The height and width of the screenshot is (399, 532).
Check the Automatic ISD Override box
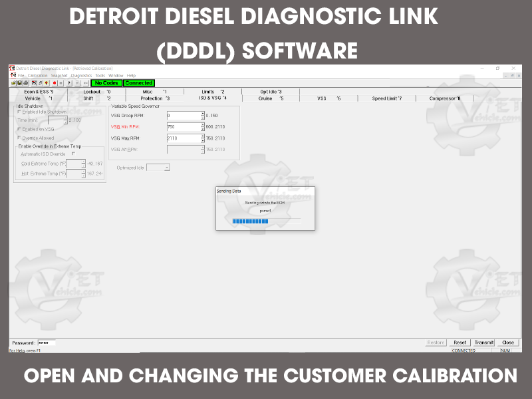click(73, 154)
